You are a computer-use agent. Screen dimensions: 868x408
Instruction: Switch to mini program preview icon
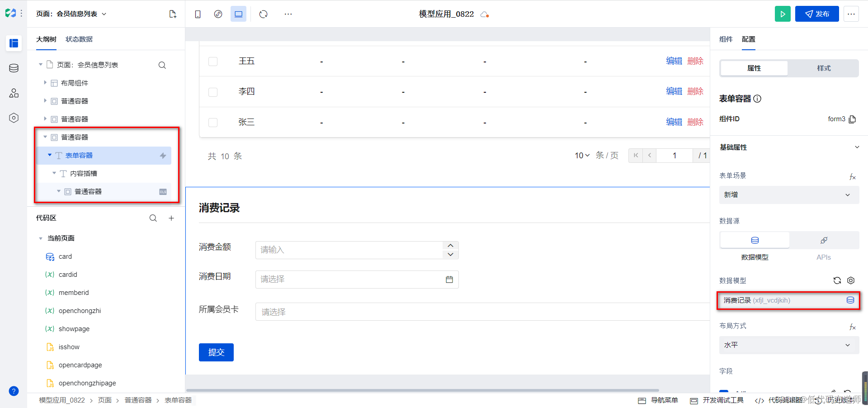218,14
